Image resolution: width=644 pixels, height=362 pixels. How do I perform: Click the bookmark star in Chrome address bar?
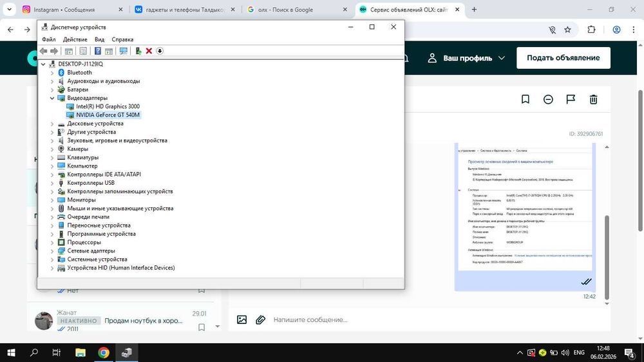click(567, 30)
